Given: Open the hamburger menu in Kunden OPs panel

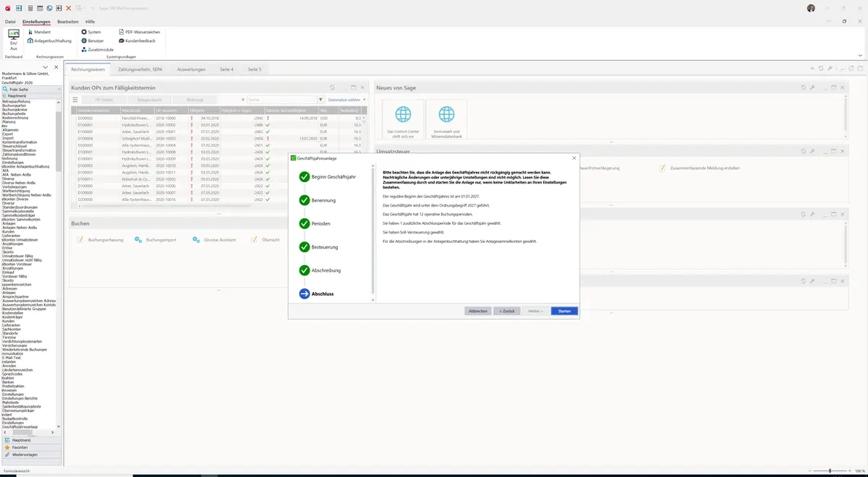Looking at the screenshot, I should (x=75, y=100).
